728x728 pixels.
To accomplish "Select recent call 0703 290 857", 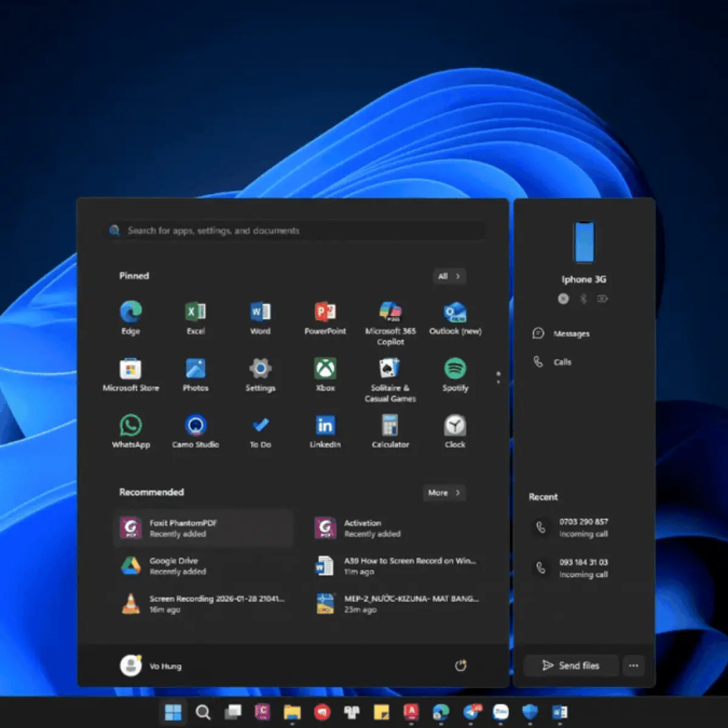I will pyautogui.click(x=584, y=528).
